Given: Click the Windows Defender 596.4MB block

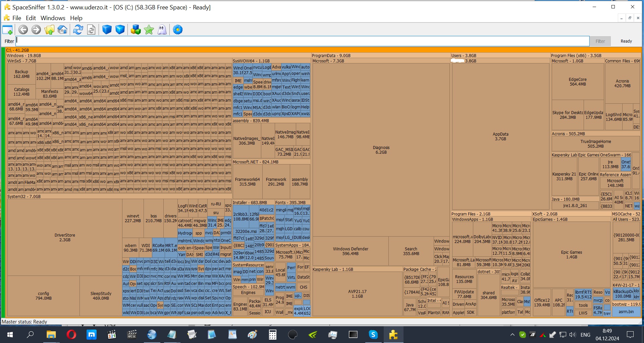Looking at the screenshot, I should point(351,251).
